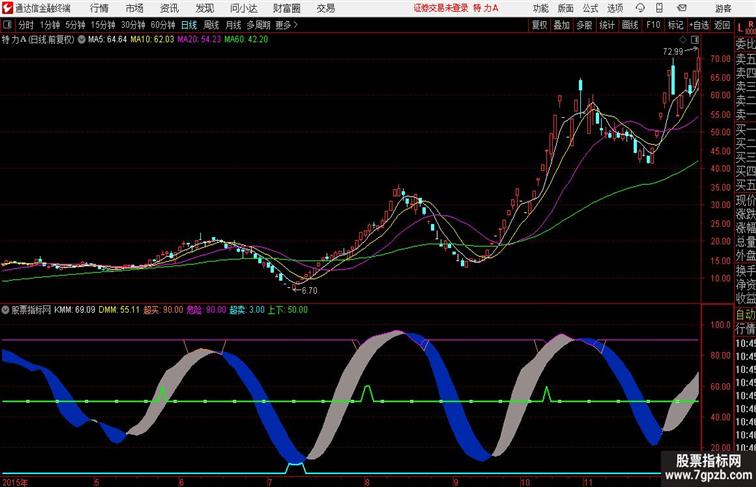The height and width of the screenshot is (487, 756).
Task: Select the 月线 period tab
Action: point(233,25)
